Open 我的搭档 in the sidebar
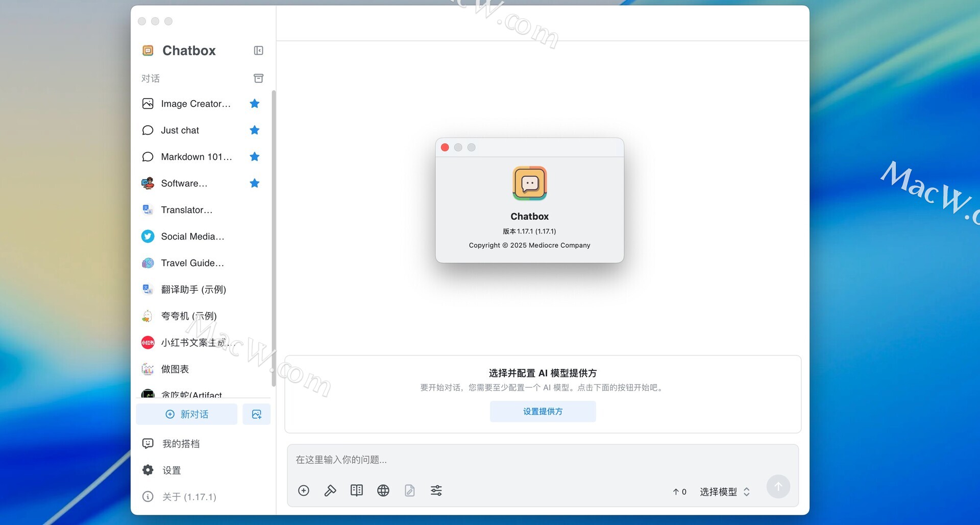The width and height of the screenshot is (980, 525). 181,444
